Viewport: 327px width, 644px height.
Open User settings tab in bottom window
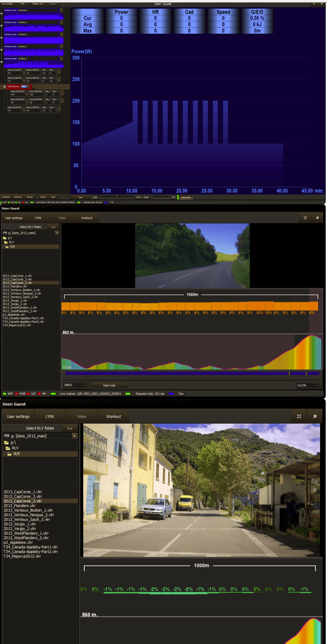pos(18,416)
